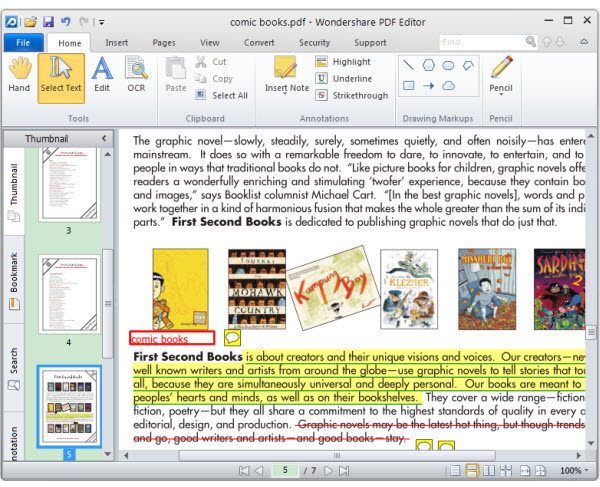Switch to the Insert tab
This screenshot has width=600, height=487.
117,42
